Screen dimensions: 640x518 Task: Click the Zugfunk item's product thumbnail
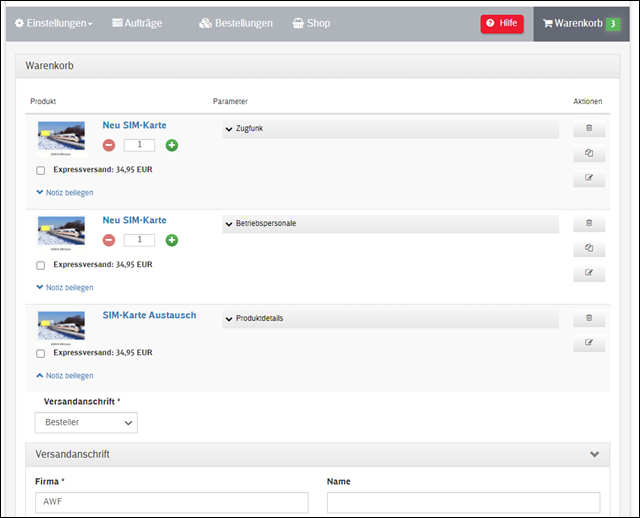coord(61,139)
